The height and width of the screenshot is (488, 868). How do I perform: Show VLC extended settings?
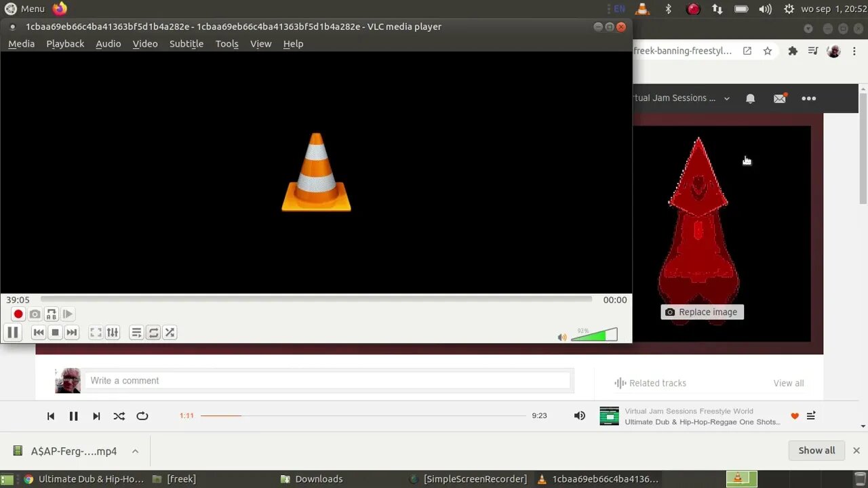point(113,332)
